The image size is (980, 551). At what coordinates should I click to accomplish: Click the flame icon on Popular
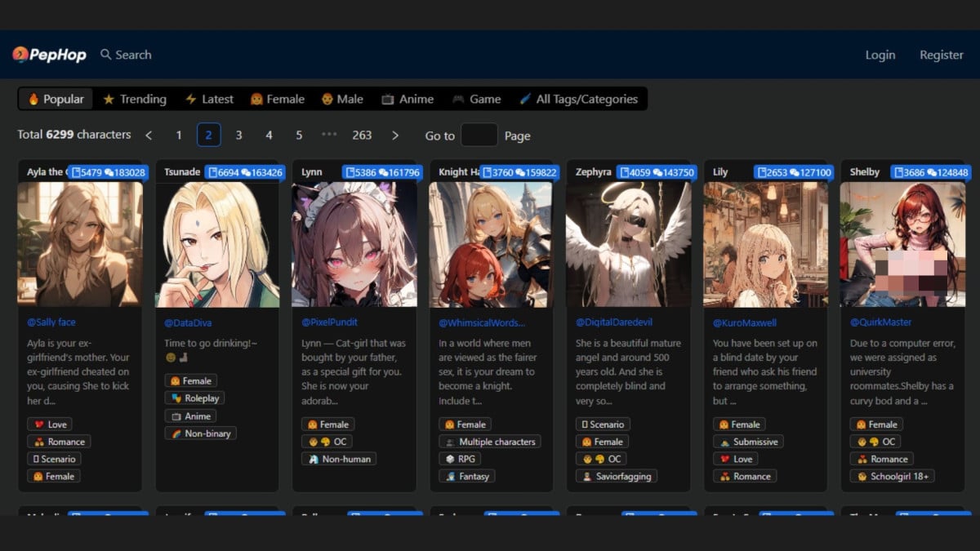pyautogui.click(x=33, y=99)
